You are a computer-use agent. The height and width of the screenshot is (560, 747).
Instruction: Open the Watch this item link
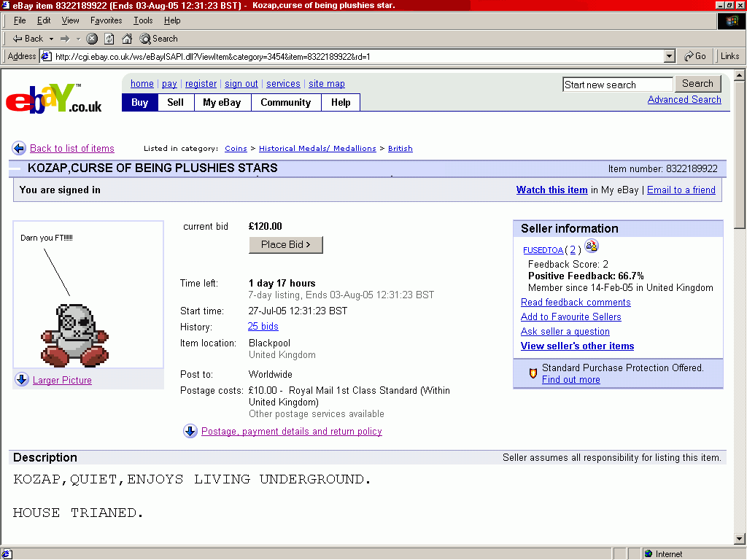pyautogui.click(x=551, y=190)
